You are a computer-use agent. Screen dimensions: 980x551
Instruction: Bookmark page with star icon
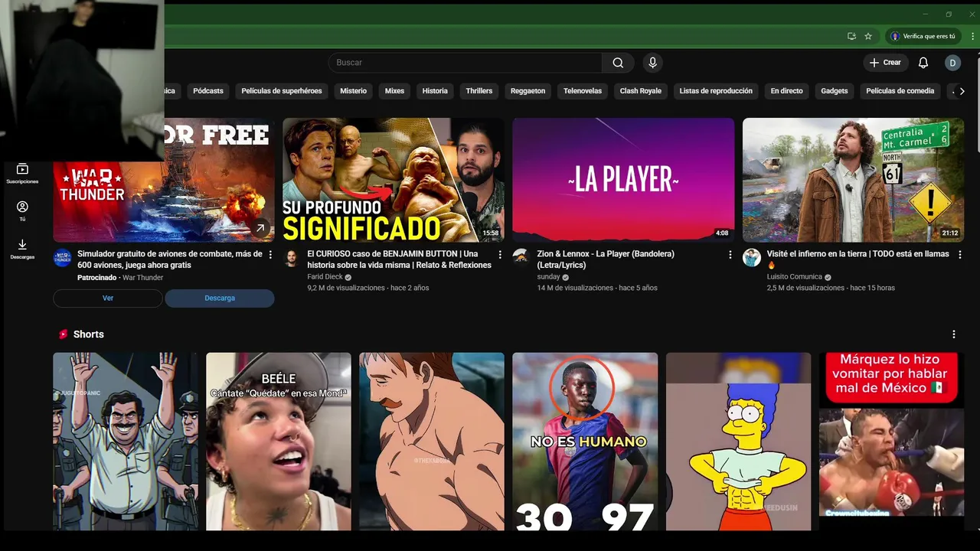point(868,36)
